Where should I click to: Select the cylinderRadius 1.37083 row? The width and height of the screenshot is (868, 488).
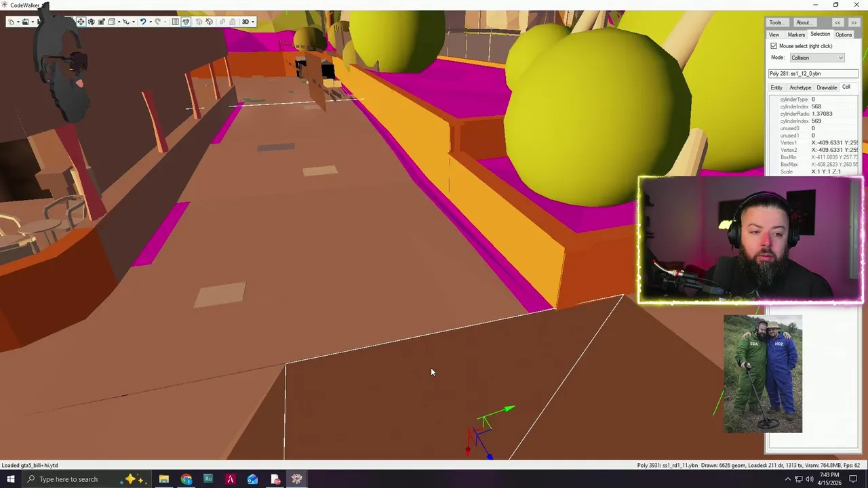(814, 114)
